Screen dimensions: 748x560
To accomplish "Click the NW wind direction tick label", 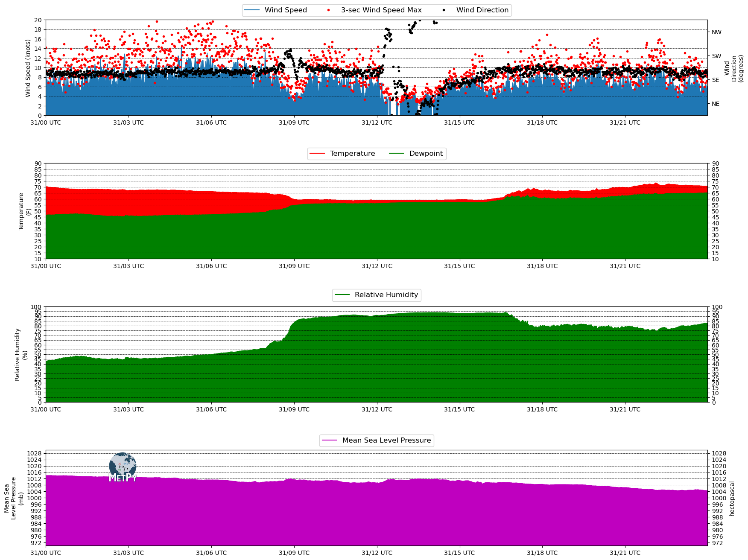I will click(x=716, y=32).
